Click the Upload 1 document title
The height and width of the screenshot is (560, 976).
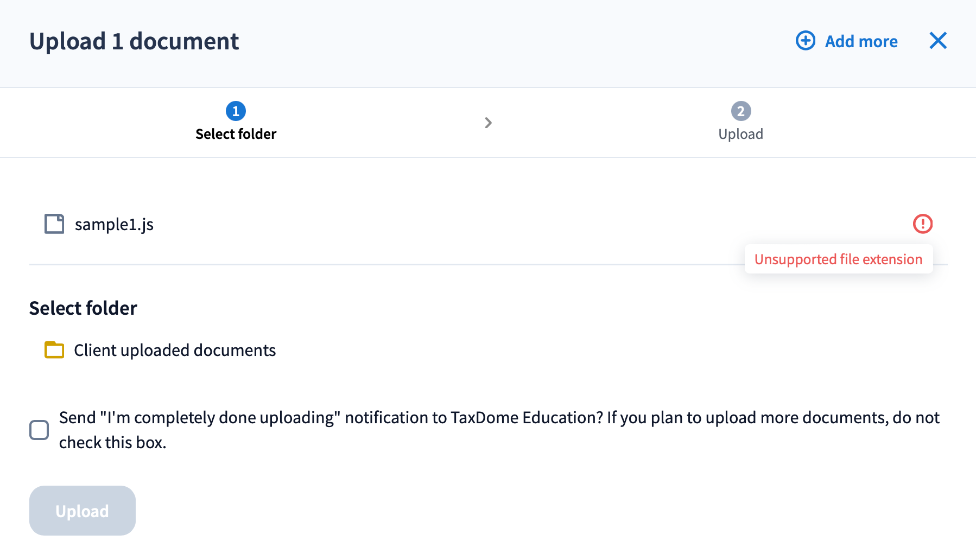coord(134,41)
